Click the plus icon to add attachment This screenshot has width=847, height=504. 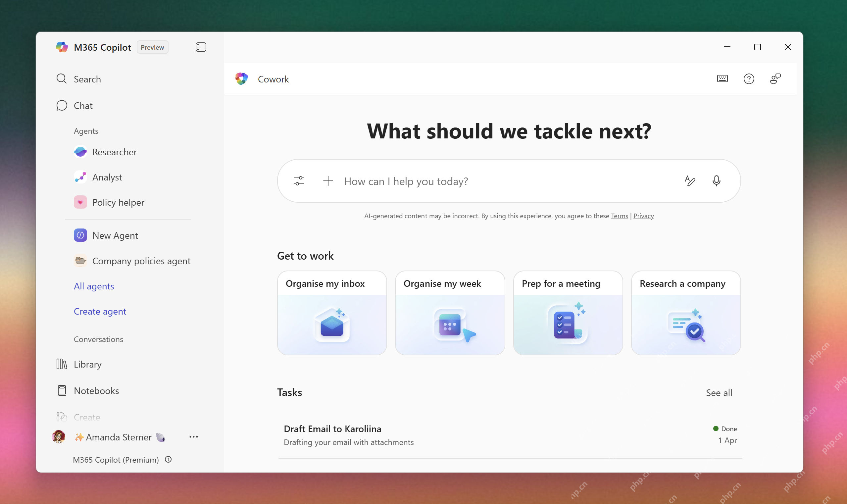(x=328, y=181)
